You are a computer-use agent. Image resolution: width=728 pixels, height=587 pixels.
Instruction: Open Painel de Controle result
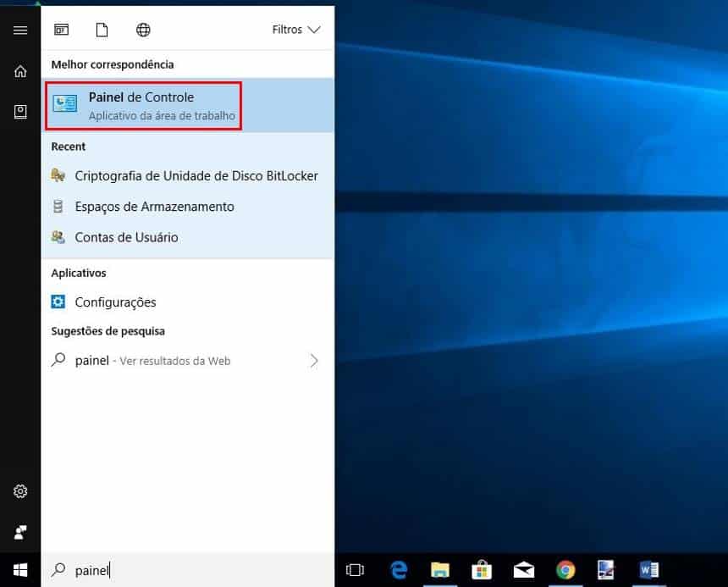tap(143, 106)
